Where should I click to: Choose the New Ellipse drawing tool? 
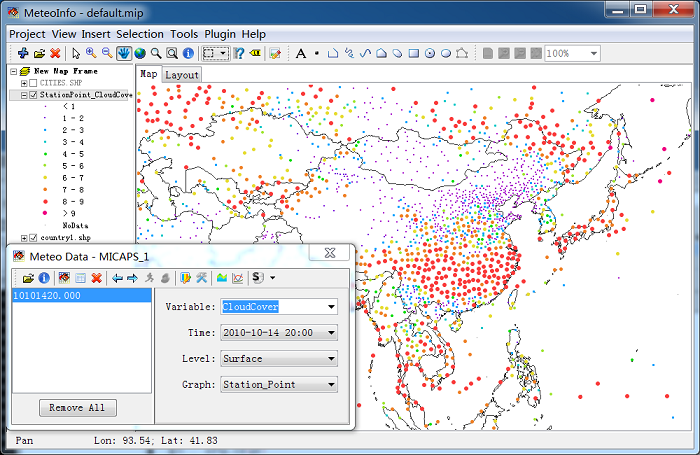click(x=446, y=54)
